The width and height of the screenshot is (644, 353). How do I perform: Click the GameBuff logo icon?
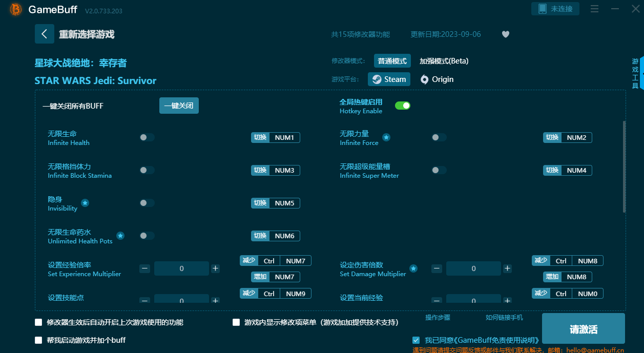coord(16,10)
